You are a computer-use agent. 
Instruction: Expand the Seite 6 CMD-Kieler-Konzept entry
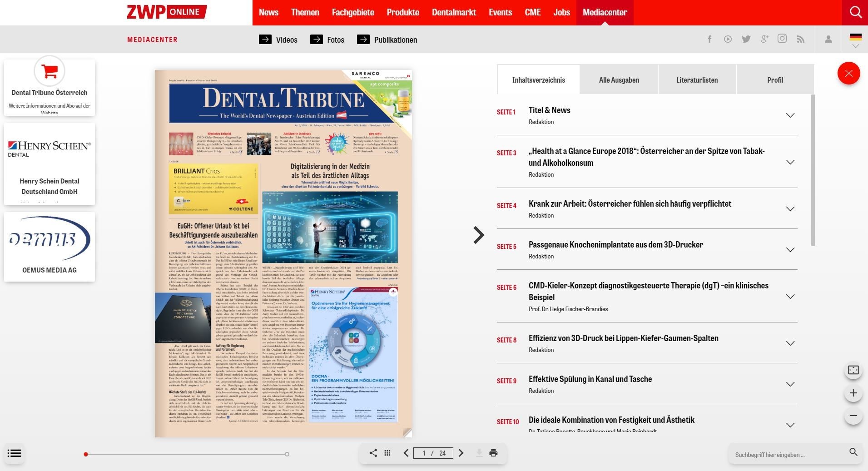tap(790, 297)
